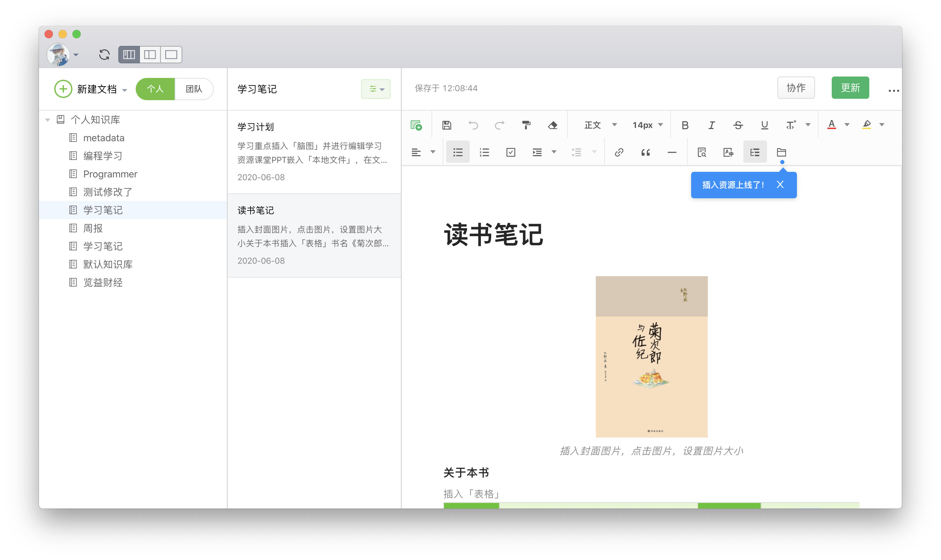Screen dimensions: 941x560
Task: Click the 更新 button
Action: (850, 88)
